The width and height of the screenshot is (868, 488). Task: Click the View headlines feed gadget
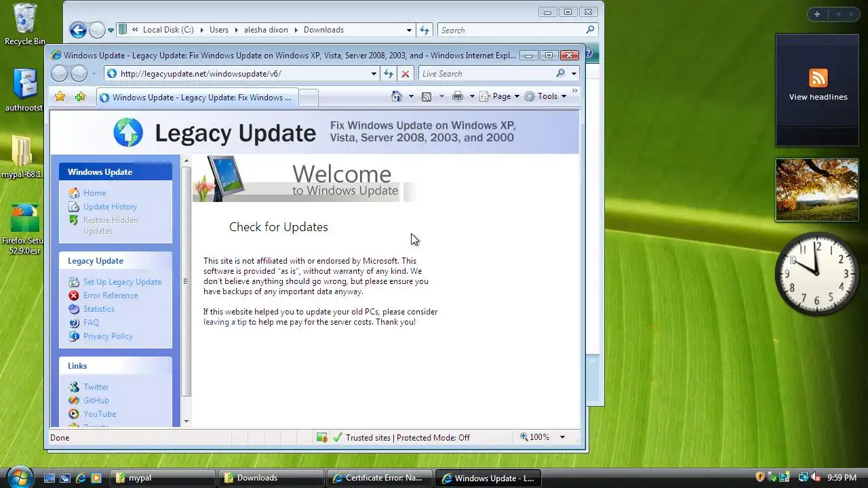coord(816,90)
